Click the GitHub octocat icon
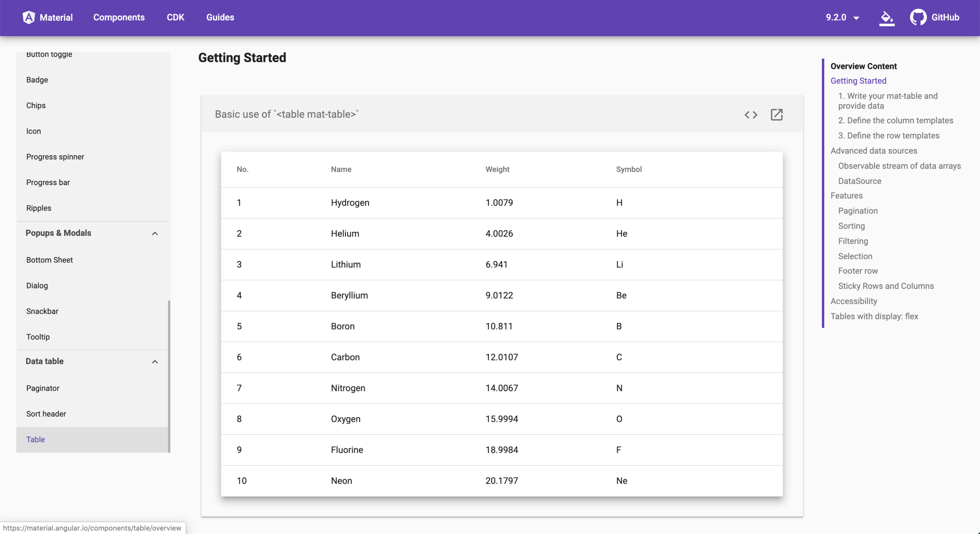Viewport: 980px width, 534px height. pos(918,17)
